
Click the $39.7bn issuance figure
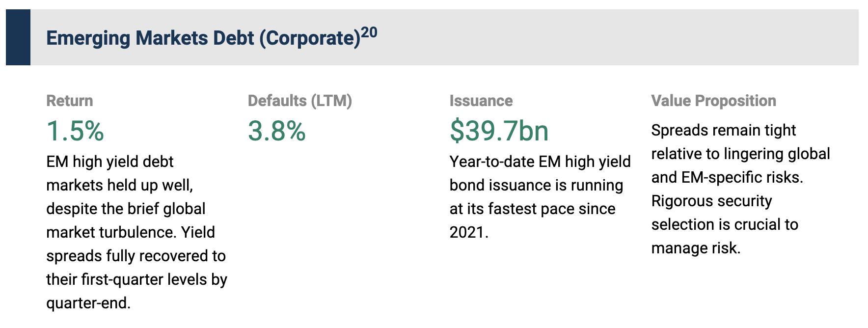[499, 131]
